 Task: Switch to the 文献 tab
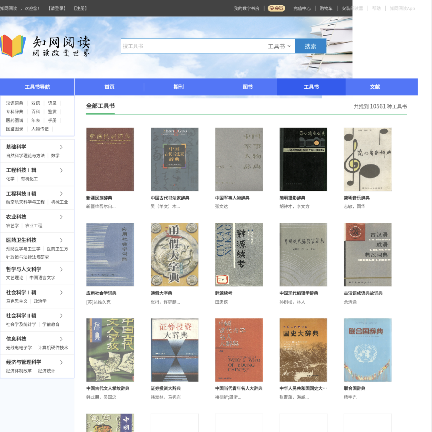375,87
